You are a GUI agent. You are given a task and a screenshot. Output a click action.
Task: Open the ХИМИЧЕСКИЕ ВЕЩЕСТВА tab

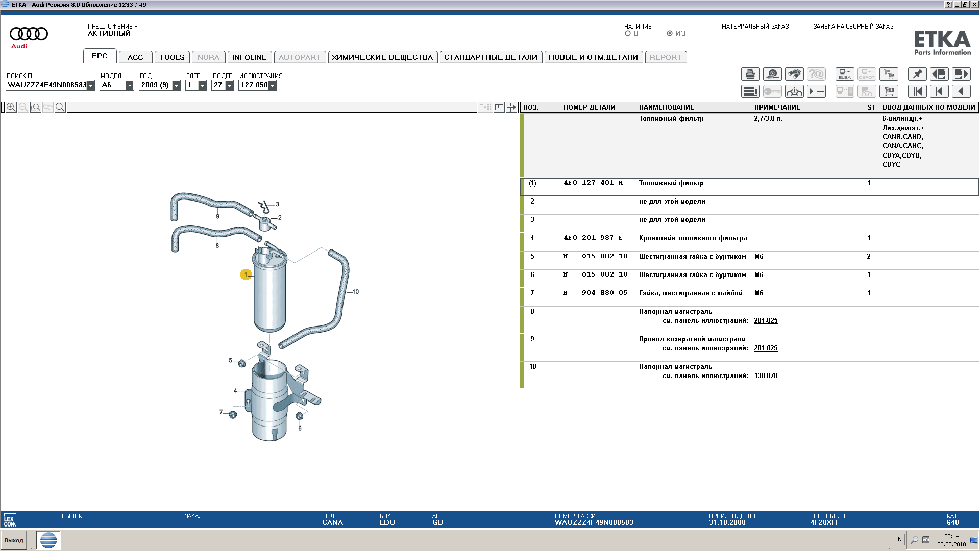[382, 57]
